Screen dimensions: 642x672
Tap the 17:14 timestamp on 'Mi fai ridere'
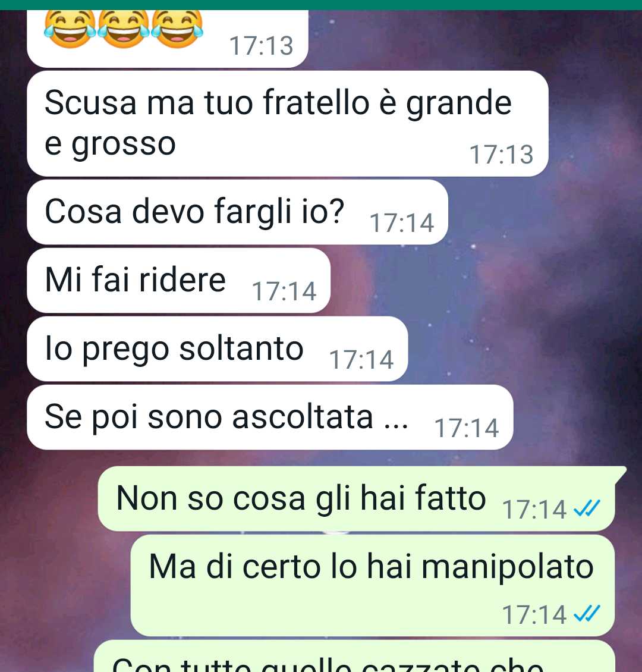[x=284, y=291]
